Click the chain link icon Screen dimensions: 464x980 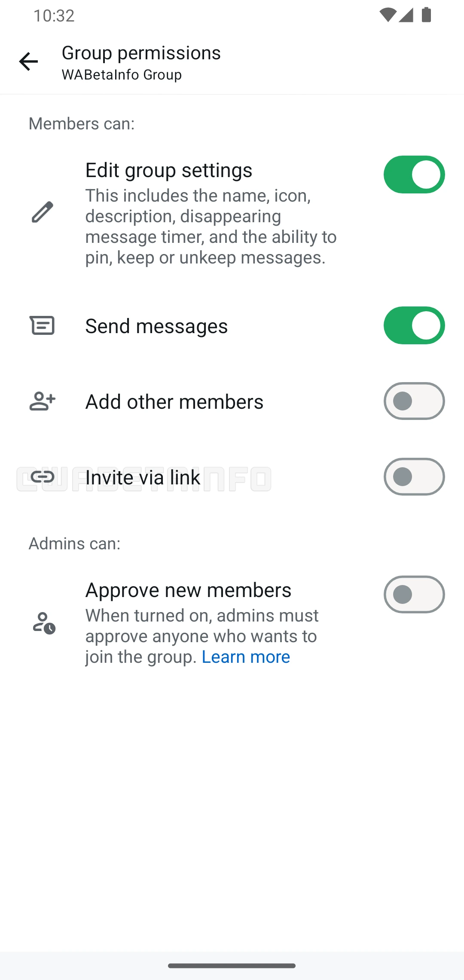[42, 477]
